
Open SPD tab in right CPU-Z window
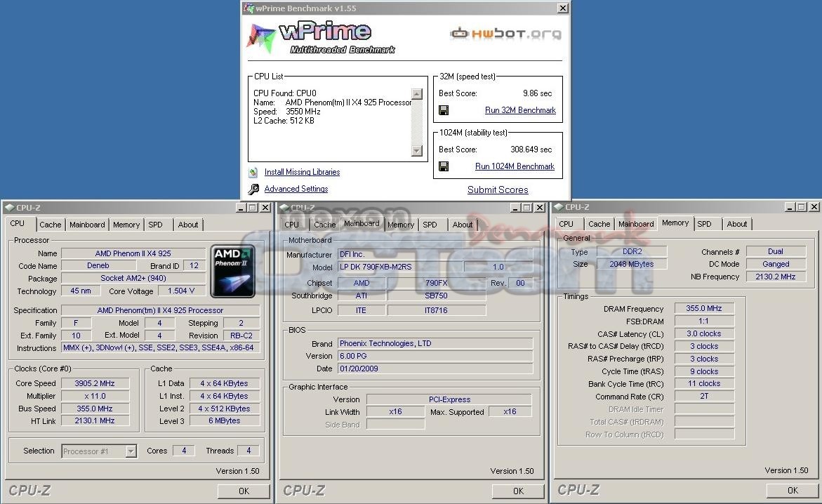point(705,224)
